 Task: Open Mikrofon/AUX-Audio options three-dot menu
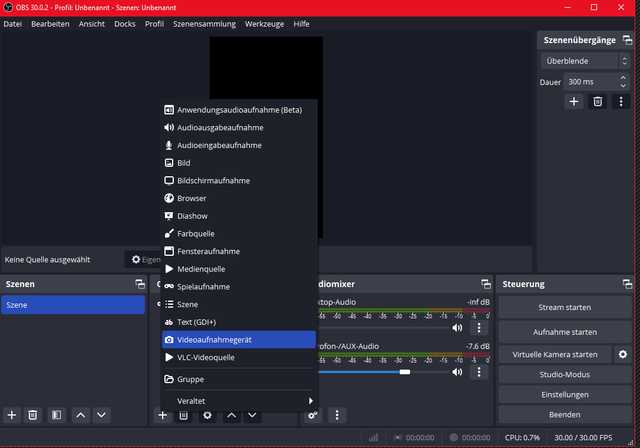tap(479, 372)
